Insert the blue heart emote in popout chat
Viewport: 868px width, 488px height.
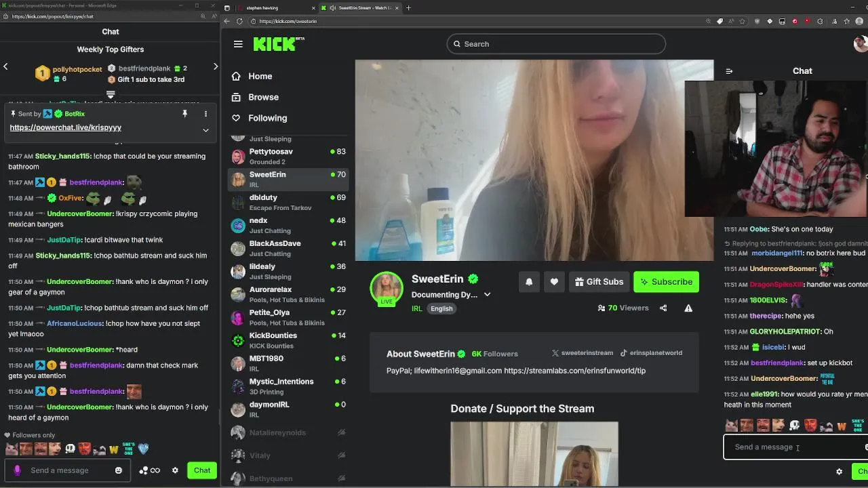(x=143, y=449)
